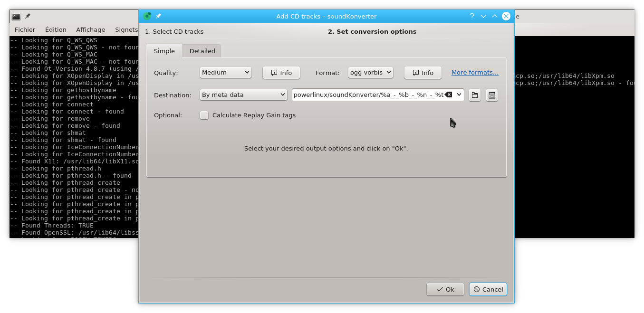Click the 'Destination:' label
This screenshot has height=313, width=644.
pos(173,95)
